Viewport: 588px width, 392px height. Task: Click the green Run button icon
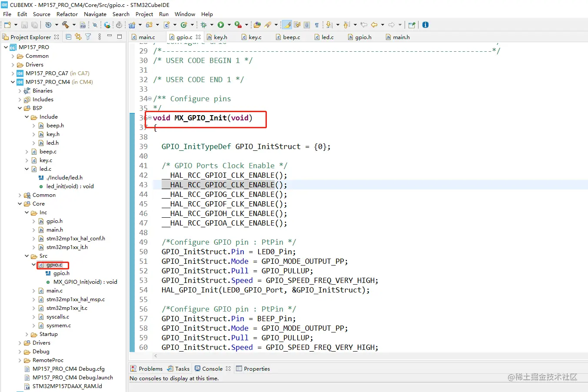(221, 25)
